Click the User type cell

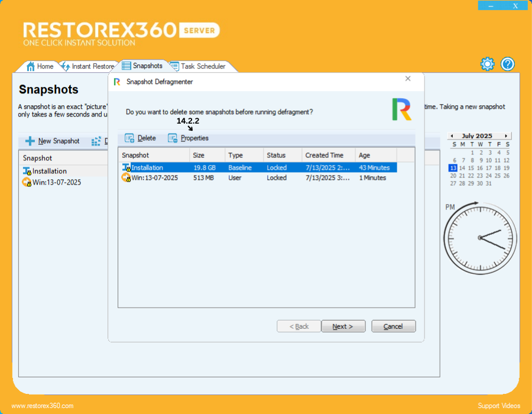(x=235, y=177)
